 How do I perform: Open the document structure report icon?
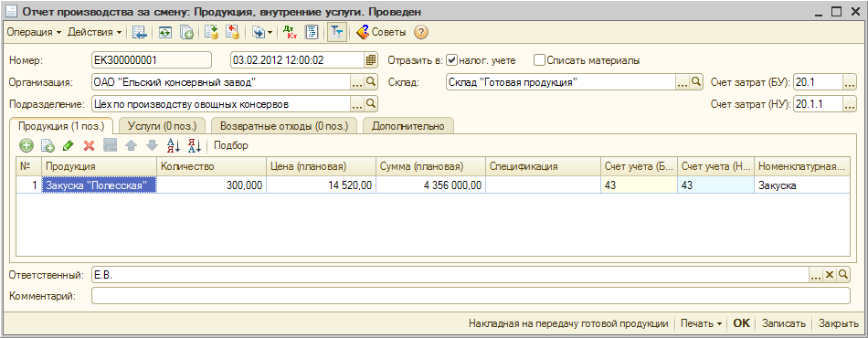pos(312,33)
